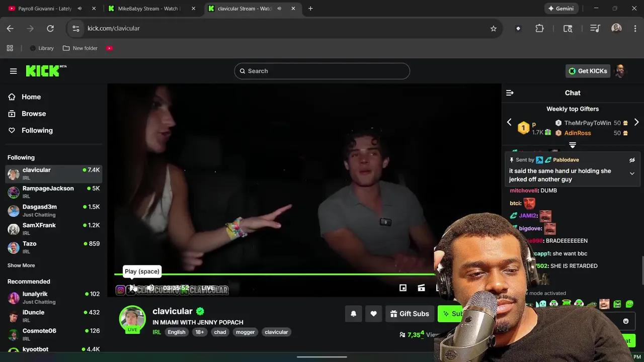Click the address bar URL kick.com/clavicular

tap(114, 29)
